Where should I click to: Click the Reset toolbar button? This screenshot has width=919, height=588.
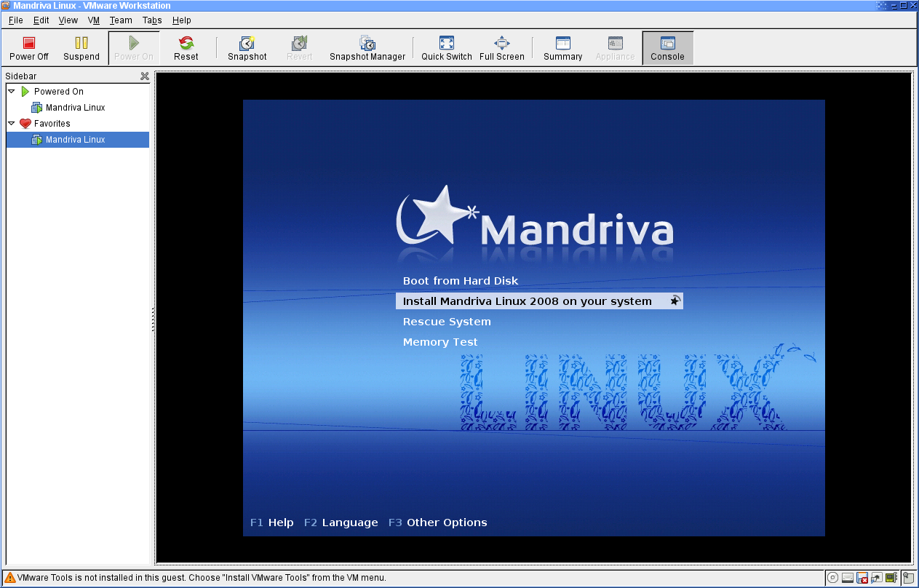[186, 48]
